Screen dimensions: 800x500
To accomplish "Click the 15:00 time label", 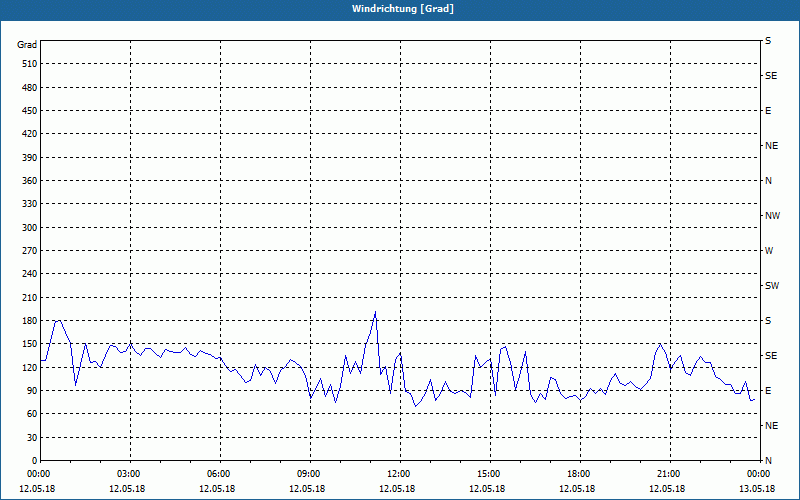I will coord(490,474).
